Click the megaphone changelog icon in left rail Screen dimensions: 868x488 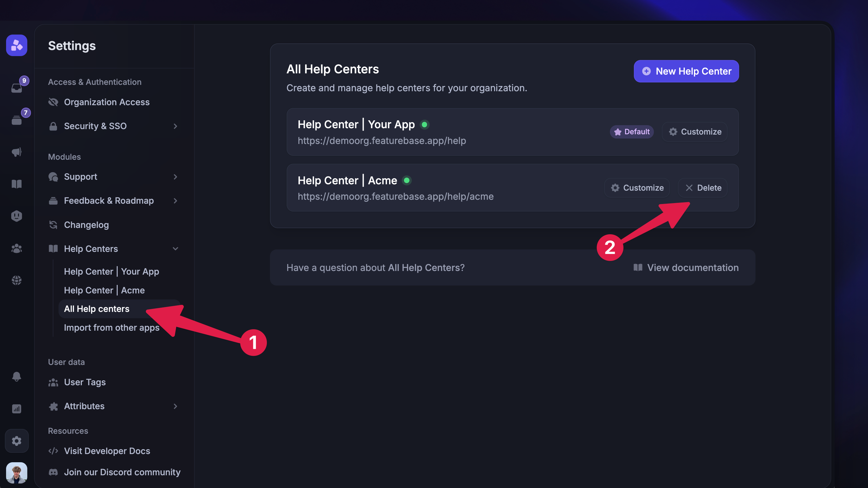tap(16, 152)
